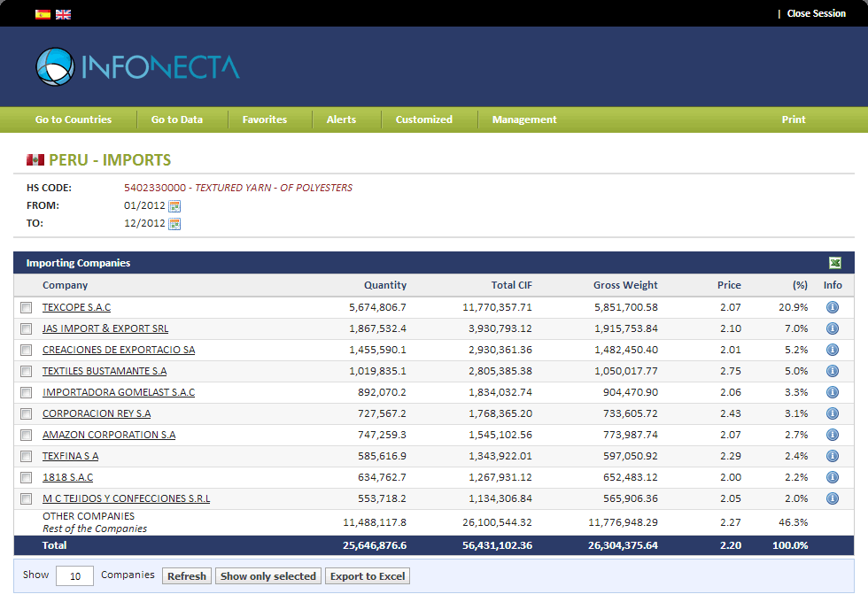Click the Gross Weight column header
868x602 pixels.
tap(625, 285)
